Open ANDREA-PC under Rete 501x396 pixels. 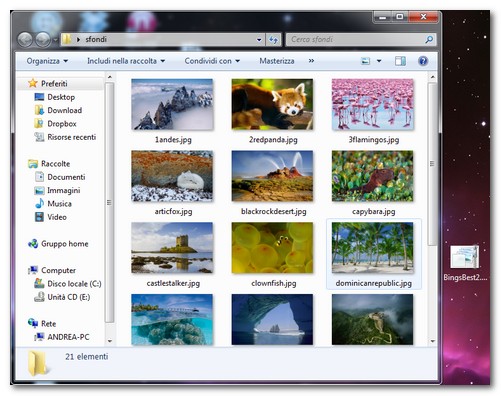(x=68, y=337)
